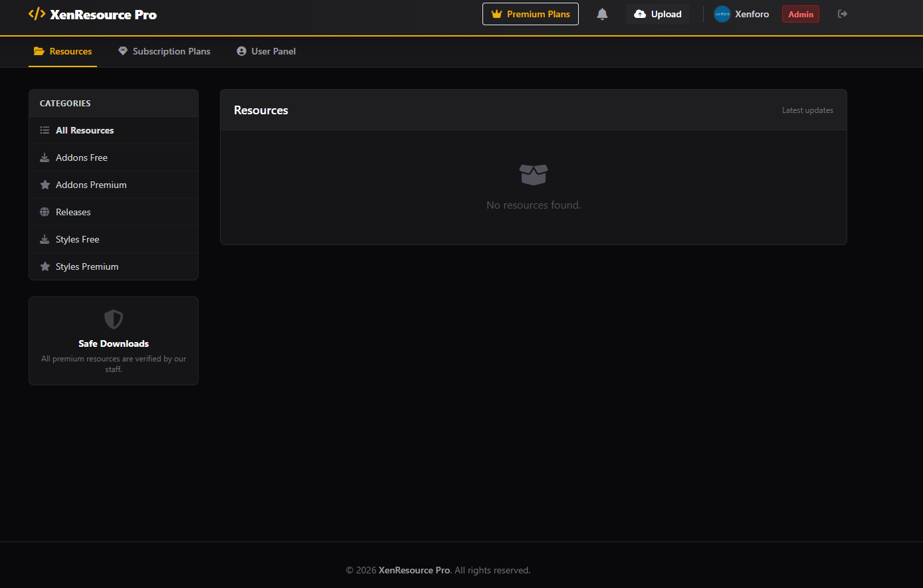
Task: Click the No resources found message
Action: [x=534, y=205]
